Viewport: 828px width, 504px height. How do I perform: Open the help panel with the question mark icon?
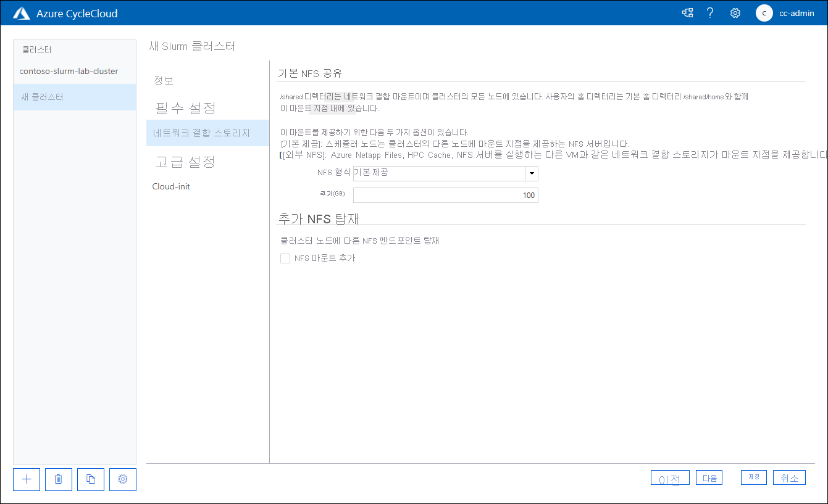[709, 12]
